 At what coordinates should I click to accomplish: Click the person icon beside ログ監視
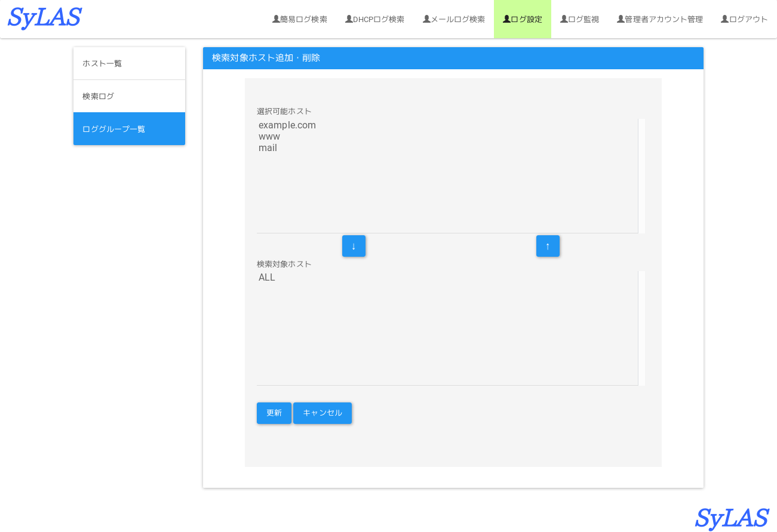pos(564,19)
